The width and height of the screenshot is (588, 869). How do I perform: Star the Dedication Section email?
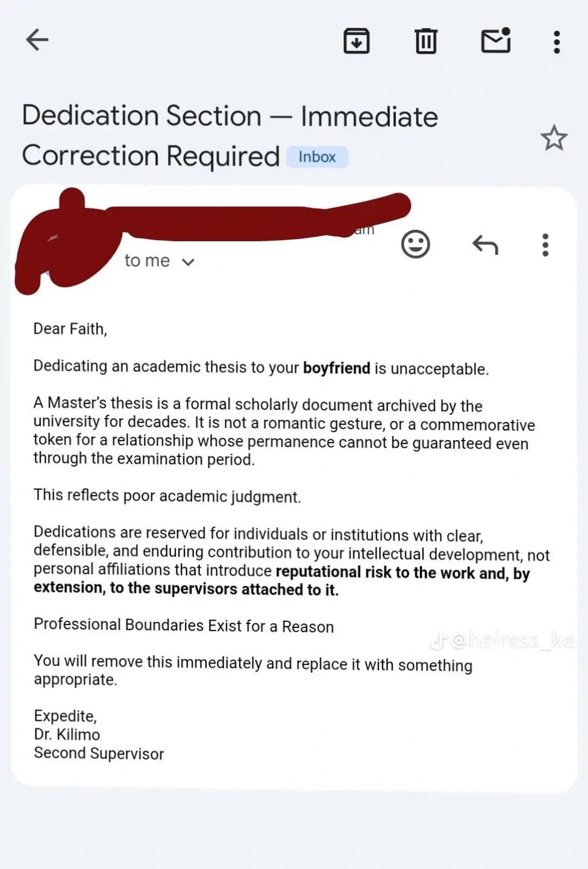[x=554, y=138]
